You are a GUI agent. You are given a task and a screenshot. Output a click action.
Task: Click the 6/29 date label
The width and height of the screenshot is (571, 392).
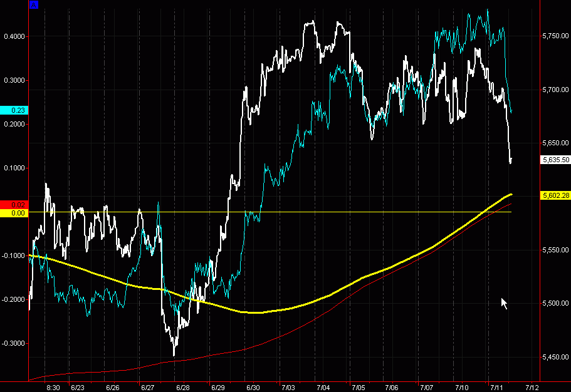217,388
